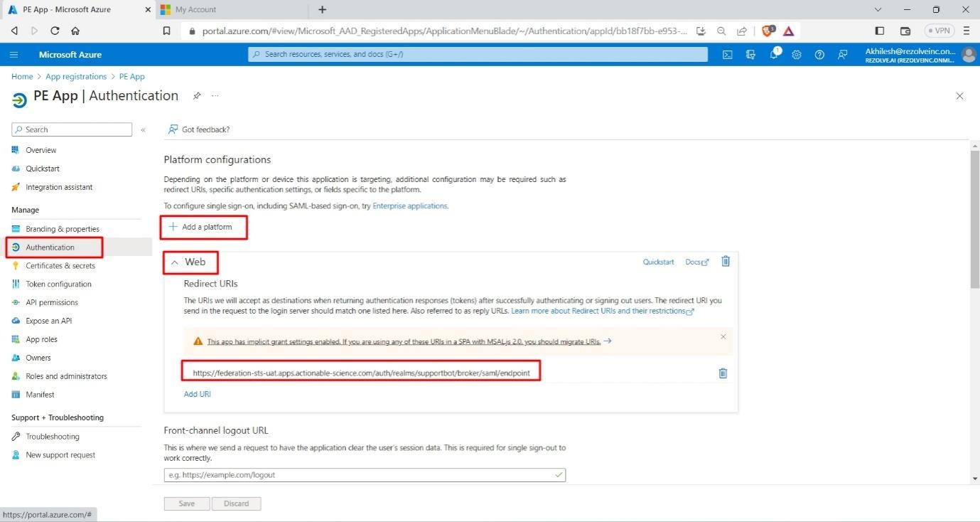Viewport: 980px width, 522px height.
Task: Click the account avatar picture
Action: pyautogui.click(x=969, y=55)
